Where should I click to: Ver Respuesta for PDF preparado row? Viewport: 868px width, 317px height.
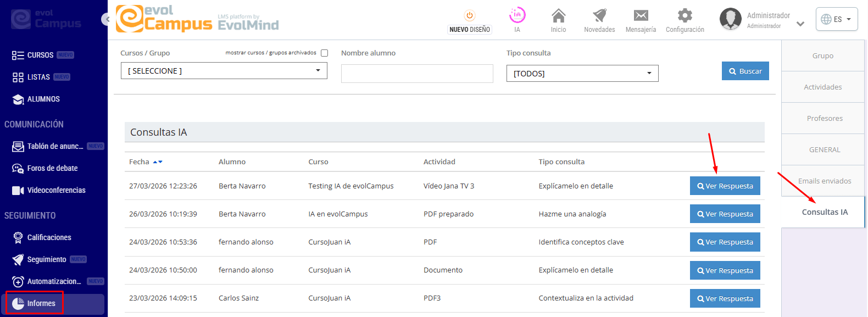pyautogui.click(x=725, y=214)
